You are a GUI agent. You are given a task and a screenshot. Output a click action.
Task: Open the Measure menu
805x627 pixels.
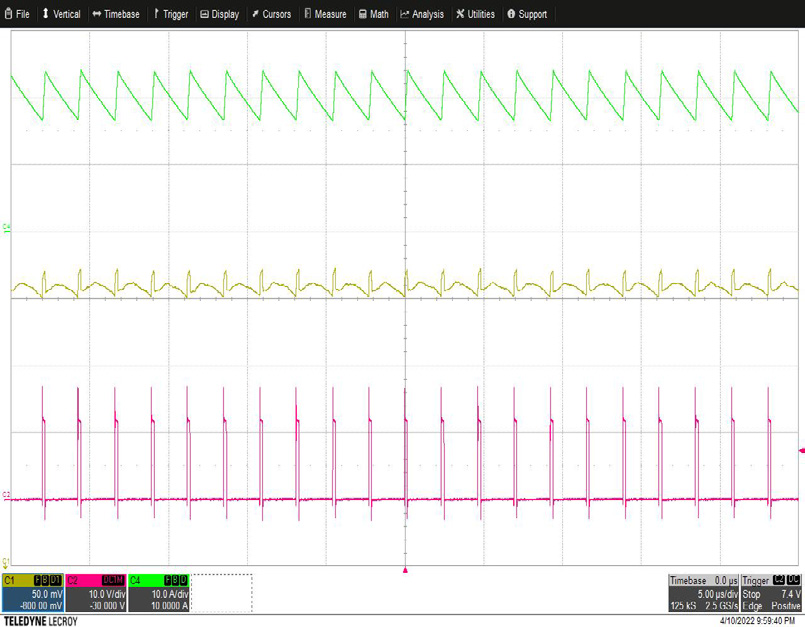325,14
